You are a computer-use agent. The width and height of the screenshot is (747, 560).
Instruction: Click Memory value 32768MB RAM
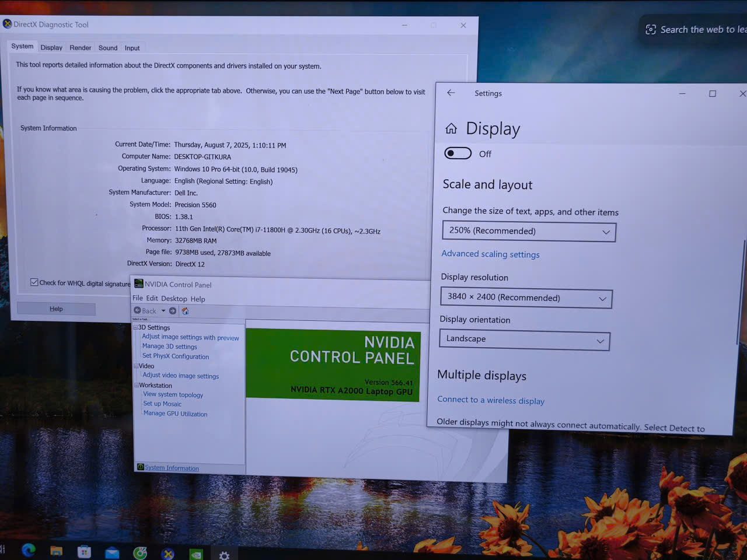[x=196, y=240]
